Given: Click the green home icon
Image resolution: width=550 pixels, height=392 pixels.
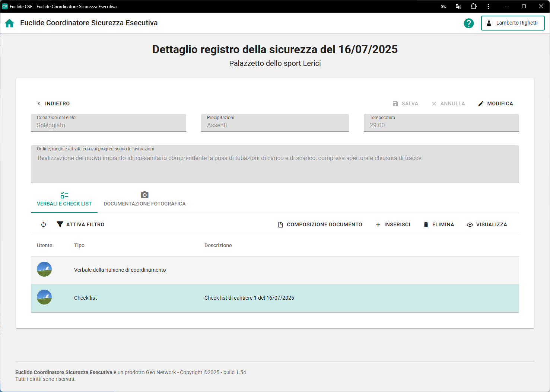Looking at the screenshot, I should pyautogui.click(x=9, y=23).
